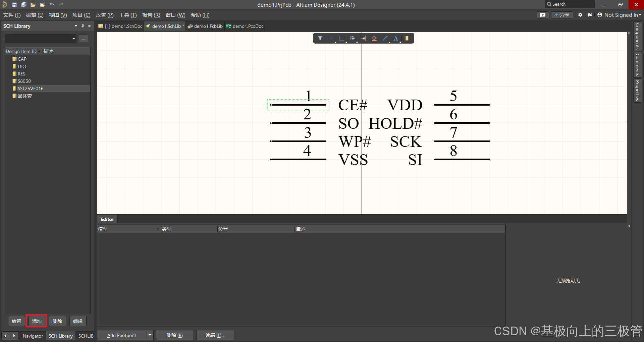Screen dimensions: 644x342
Task: Click the ellipsis button beside filter box
Action: pyautogui.click(x=84, y=39)
